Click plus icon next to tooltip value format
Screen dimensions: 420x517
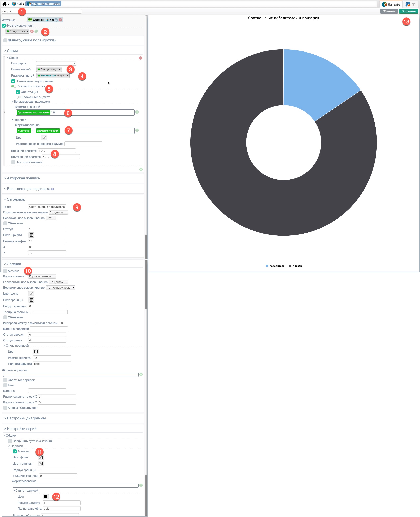point(137,112)
